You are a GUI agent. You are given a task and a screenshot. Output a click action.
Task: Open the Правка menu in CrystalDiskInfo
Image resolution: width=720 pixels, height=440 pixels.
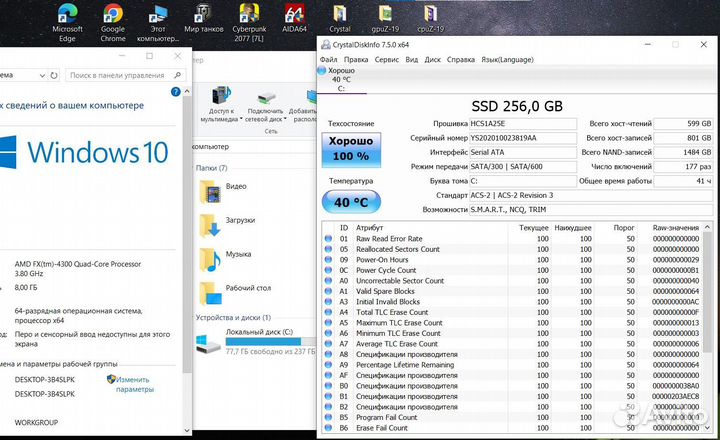pos(356,60)
